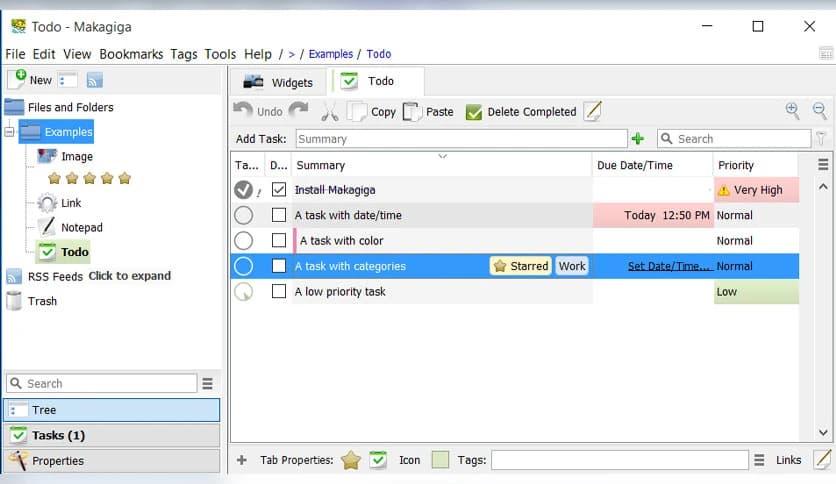This screenshot has width=836, height=484.
Task: Click the Icon color square swatch
Action: [x=440, y=459]
